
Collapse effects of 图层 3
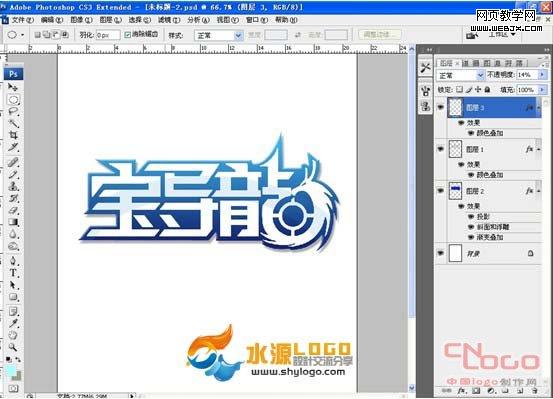539,108
